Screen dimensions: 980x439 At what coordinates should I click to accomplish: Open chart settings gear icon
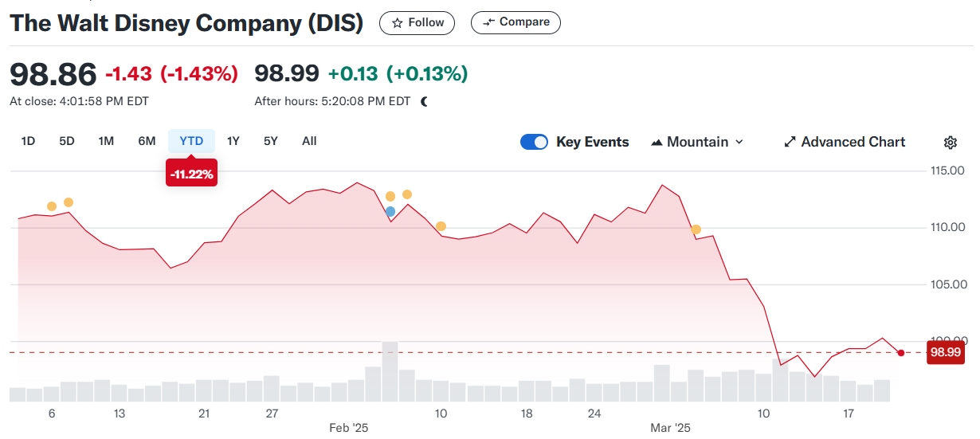tap(950, 143)
